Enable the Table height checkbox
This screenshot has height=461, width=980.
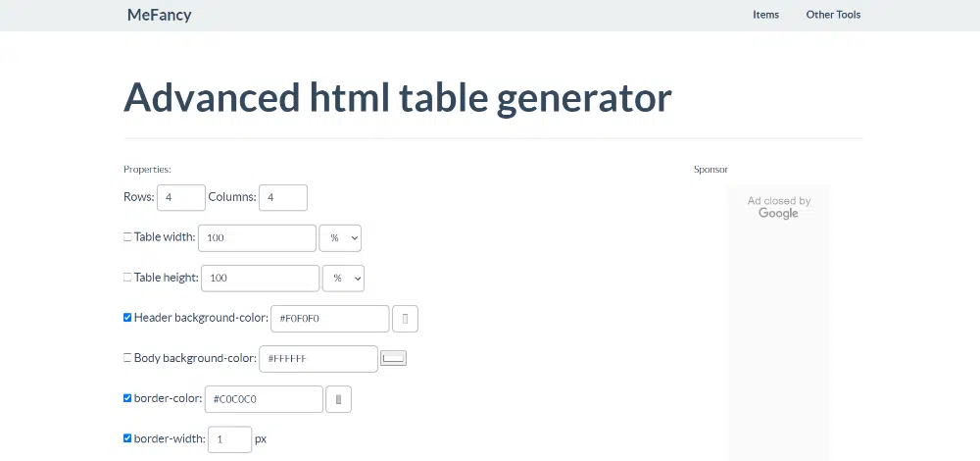(x=127, y=278)
